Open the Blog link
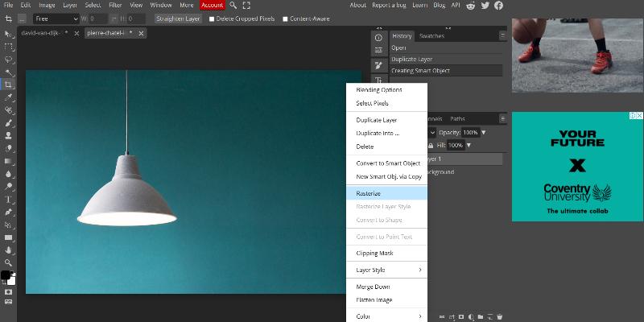Viewport: 644px width, 322px height. coord(439,6)
